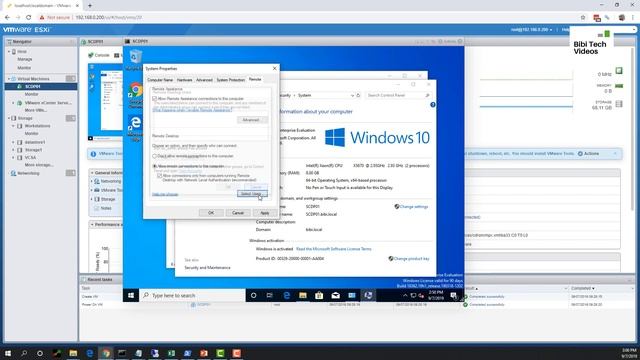The width and height of the screenshot is (640, 360).
Task: Click Apply in System Properties
Action: point(264,213)
